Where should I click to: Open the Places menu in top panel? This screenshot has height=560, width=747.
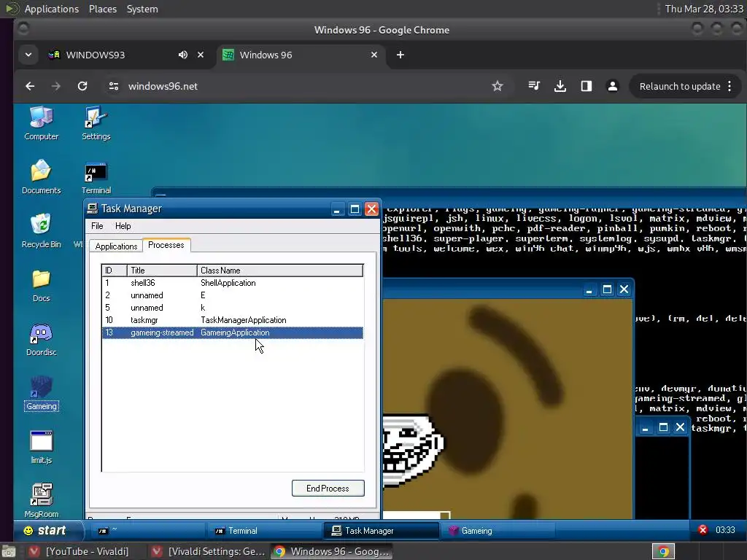[103, 9]
